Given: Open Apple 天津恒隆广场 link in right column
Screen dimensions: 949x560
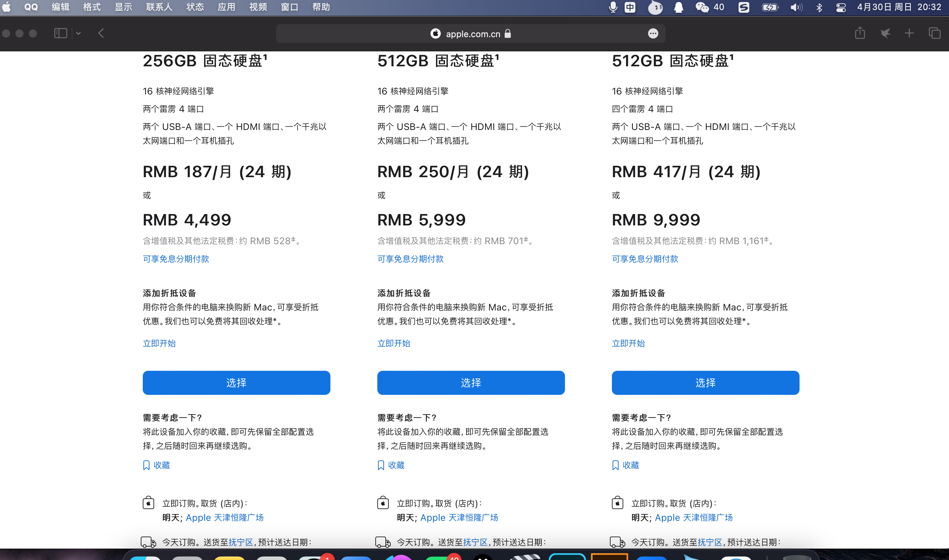Looking at the screenshot, I should (694, 518).
